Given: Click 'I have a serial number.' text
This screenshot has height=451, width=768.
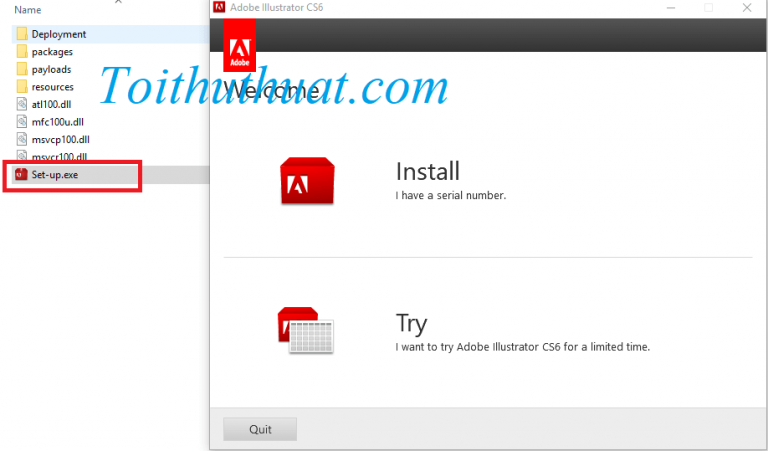Looking at the screenshot, I should (x=451, y=195).
